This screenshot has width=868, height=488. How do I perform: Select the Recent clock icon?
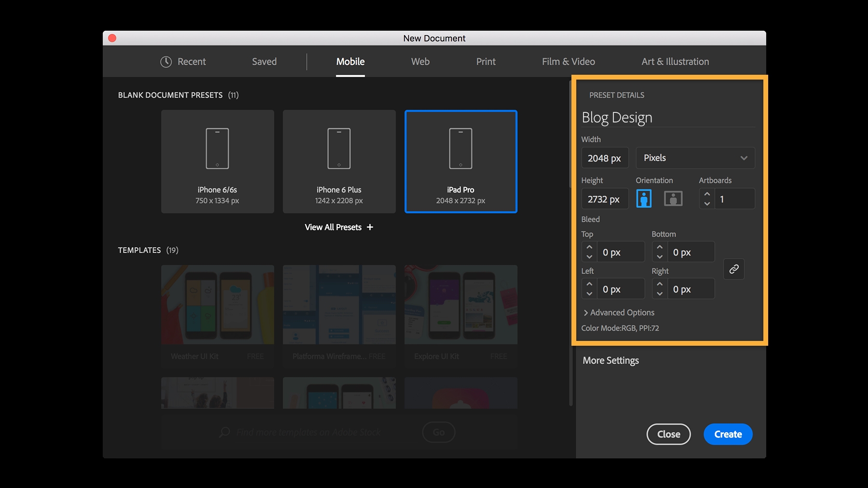pyautogui.click(x=165, y=61)
